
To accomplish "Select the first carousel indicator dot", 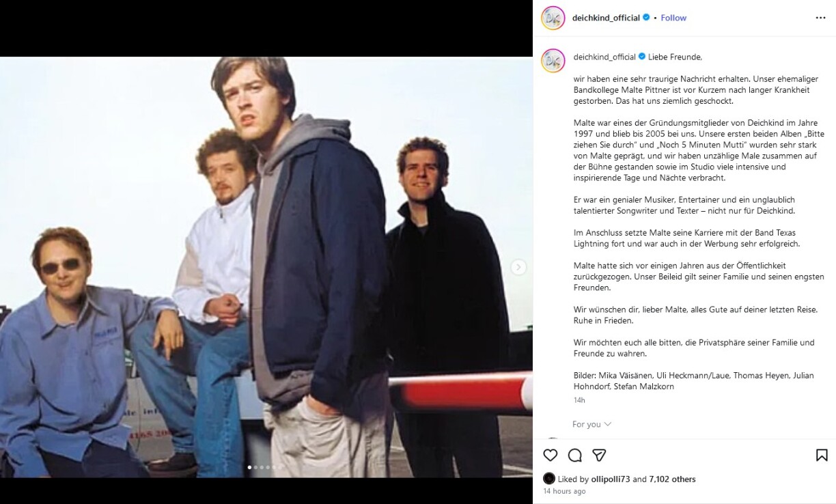I will point(249,468).
